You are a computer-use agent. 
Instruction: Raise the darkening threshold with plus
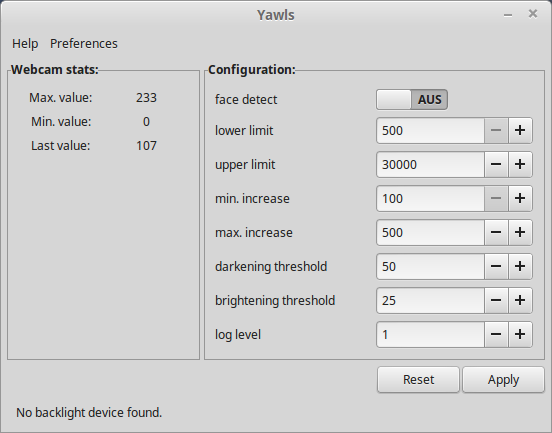pos(520,266)
